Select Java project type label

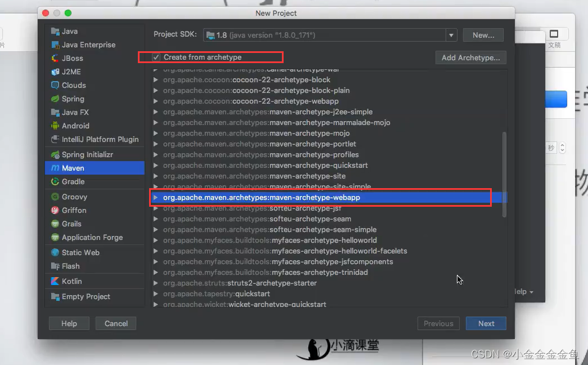click(70, 31)
